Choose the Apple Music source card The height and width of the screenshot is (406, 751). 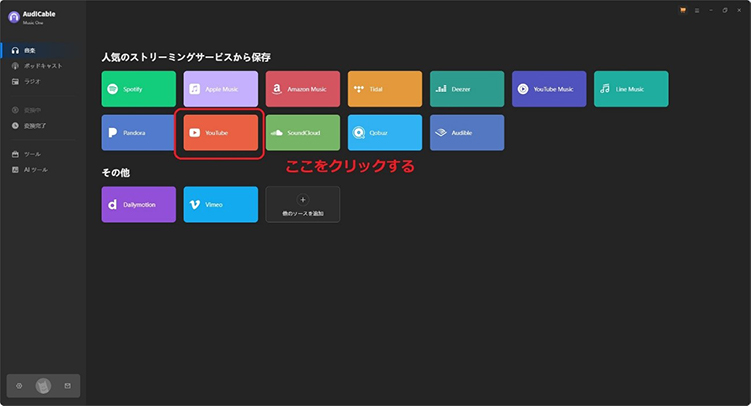click(x=220, y=89)
